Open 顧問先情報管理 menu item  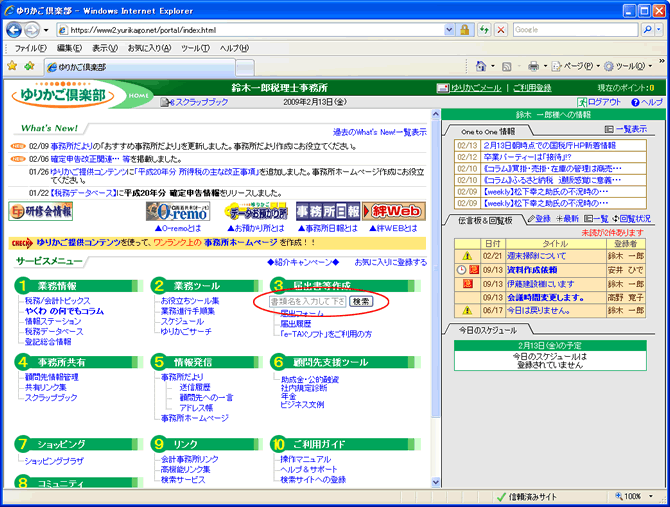(51, 377)
